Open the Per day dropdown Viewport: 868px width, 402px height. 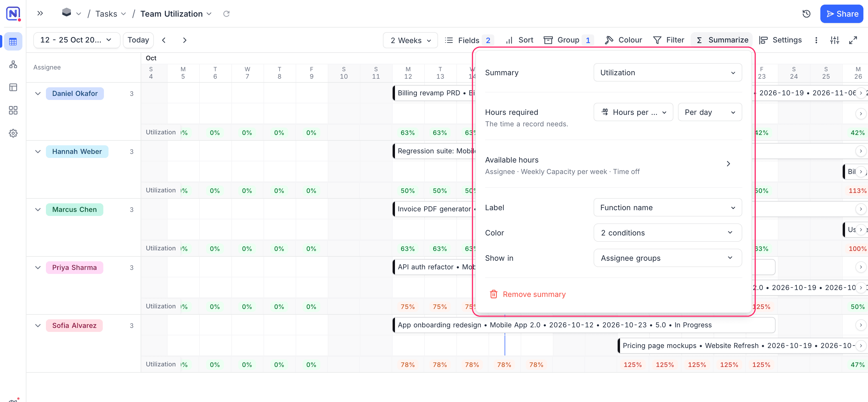coord(710,112)
